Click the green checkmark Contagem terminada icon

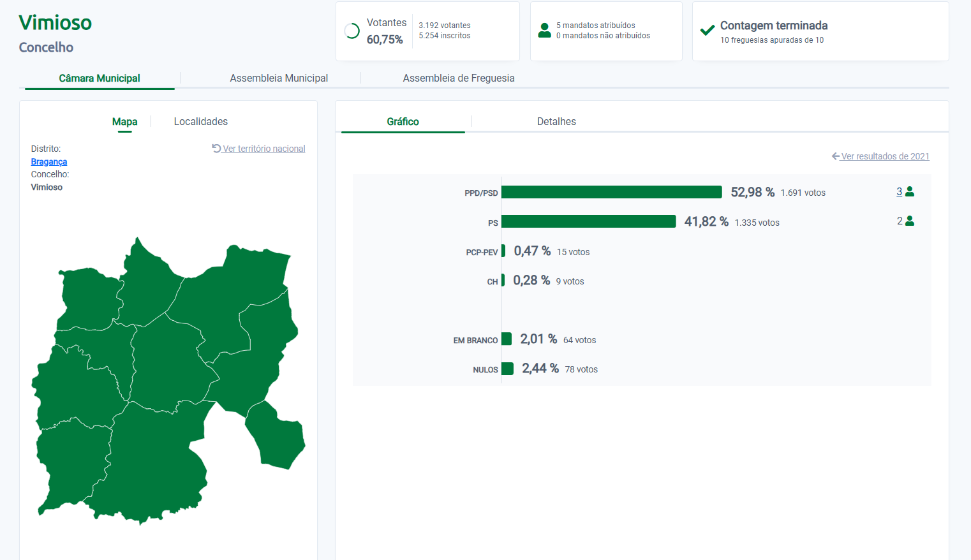[707, 31]
